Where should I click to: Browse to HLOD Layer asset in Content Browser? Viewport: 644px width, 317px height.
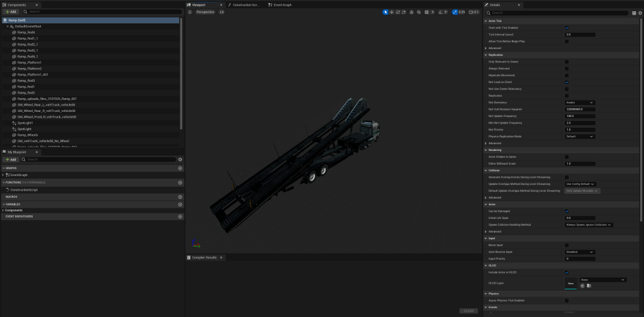[588, 286]
